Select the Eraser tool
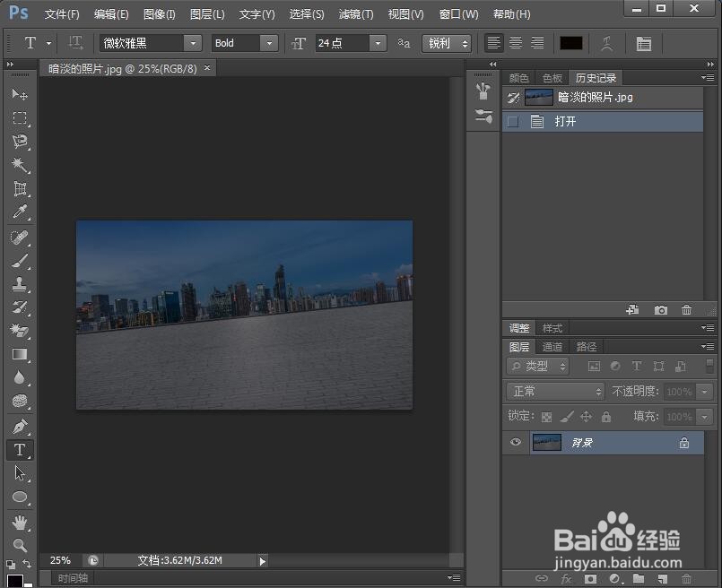 (20, 331)
